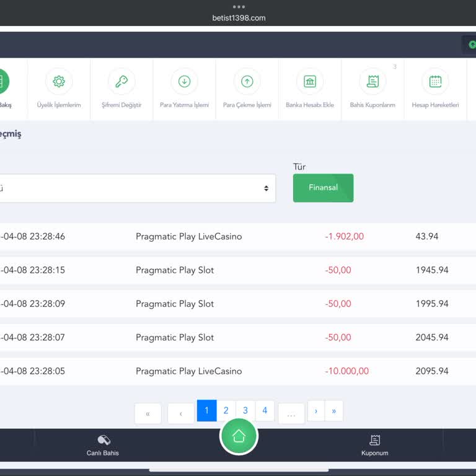Click Pragmatic Play LiveCasino in the 23:28:46 row
This screenshot has width=476, height=476.
tap(189, 237)
